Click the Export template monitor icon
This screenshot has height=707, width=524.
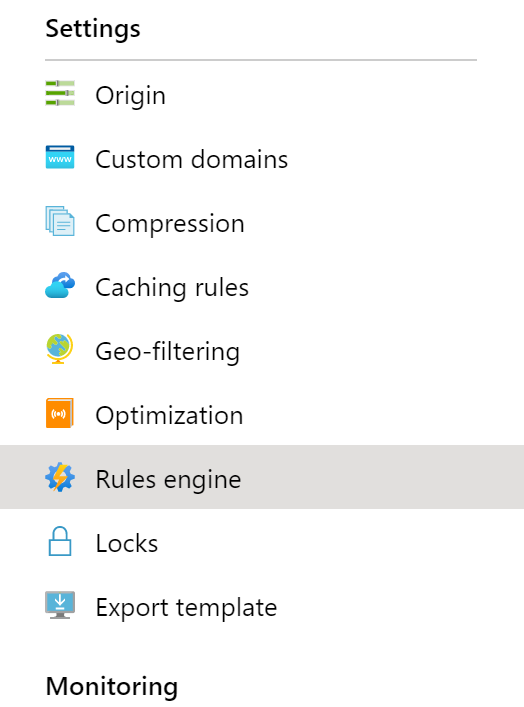(x=60, y=605)
